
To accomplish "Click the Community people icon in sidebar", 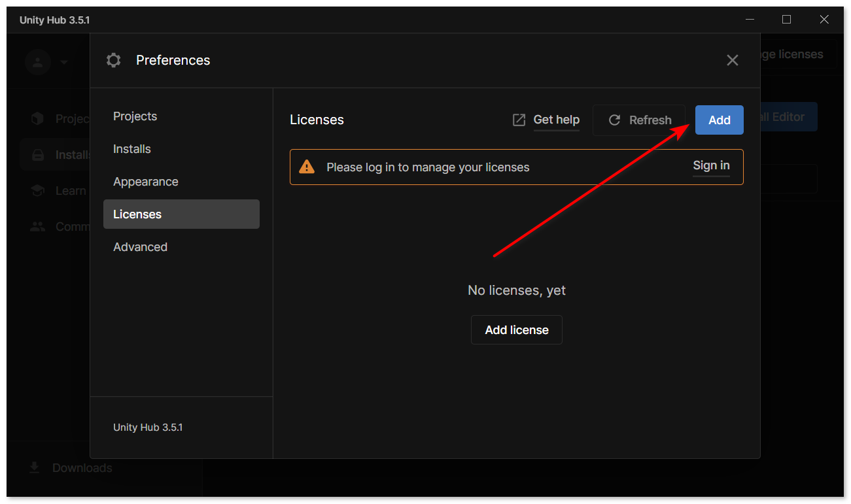I will tap(38, 227).
